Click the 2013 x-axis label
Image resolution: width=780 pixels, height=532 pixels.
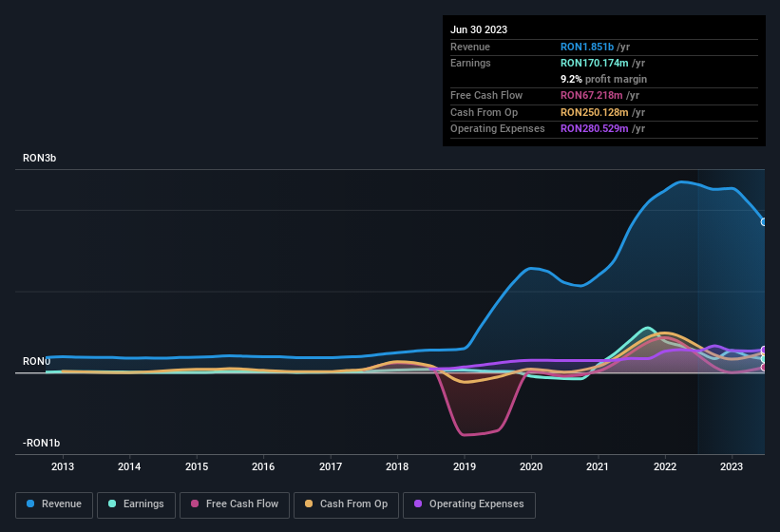click(x=63, y=466)
